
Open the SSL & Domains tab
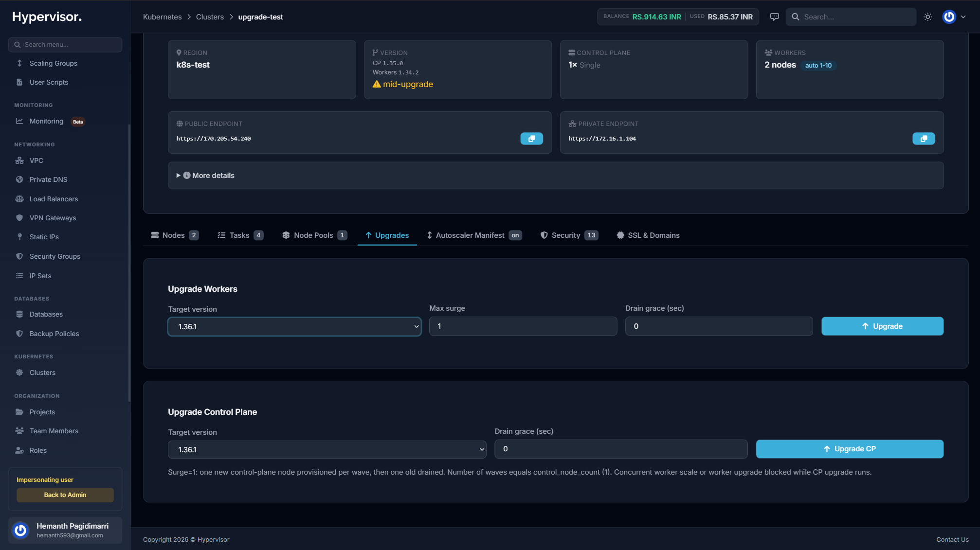point(648,235)
